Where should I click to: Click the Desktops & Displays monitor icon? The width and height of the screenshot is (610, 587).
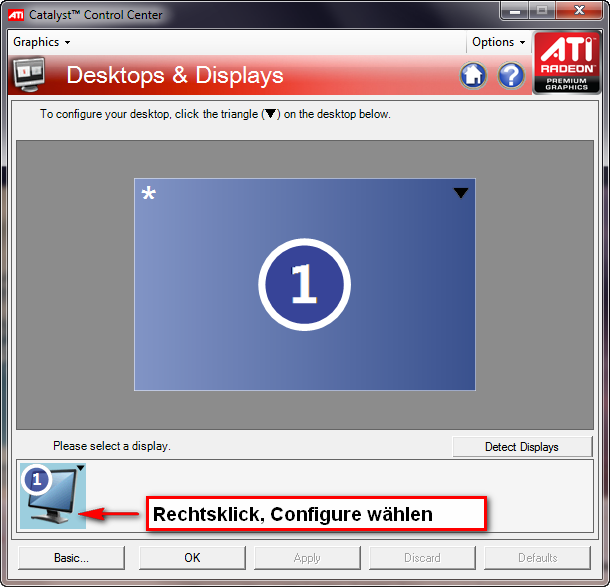[29, 74]
